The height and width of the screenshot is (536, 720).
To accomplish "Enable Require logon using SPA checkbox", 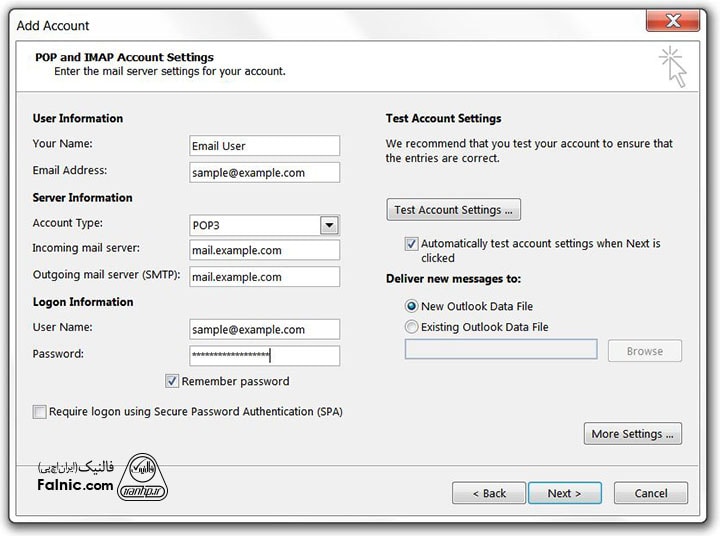I will point(40,411).
